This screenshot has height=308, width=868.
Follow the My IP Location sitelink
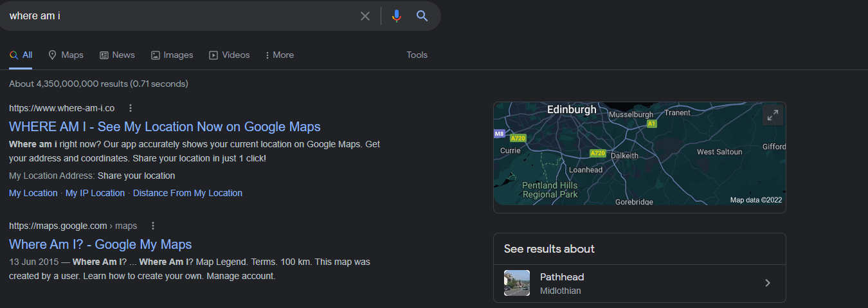95,193
